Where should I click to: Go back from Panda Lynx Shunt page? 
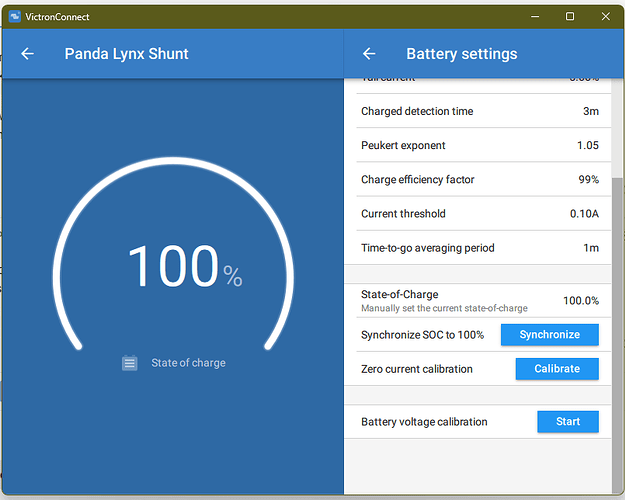(27, 54)
